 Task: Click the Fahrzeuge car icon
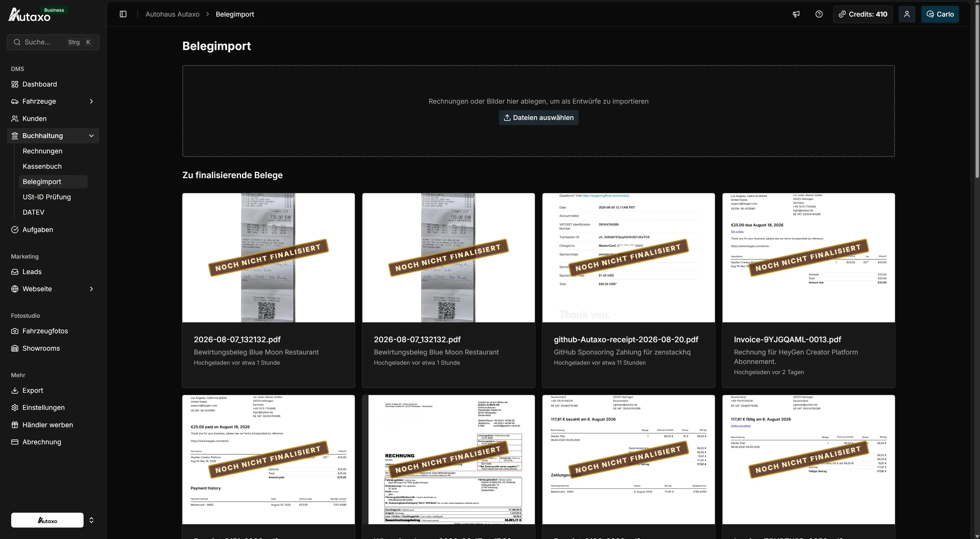tap(15, 102)
